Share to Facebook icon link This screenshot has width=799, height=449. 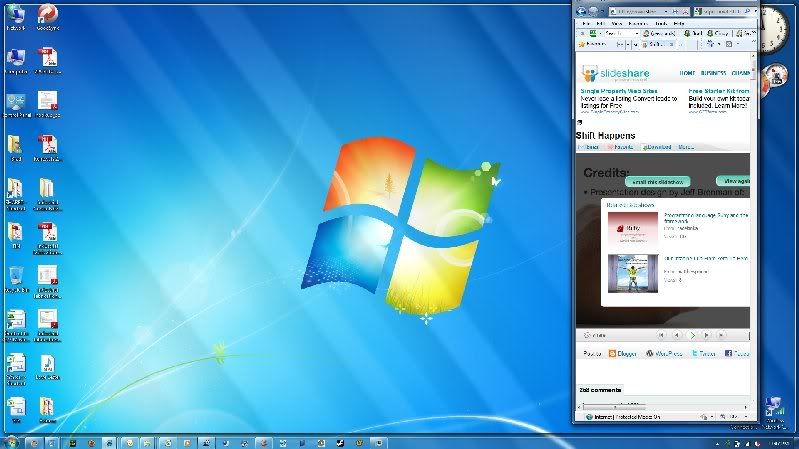point(737,353)
